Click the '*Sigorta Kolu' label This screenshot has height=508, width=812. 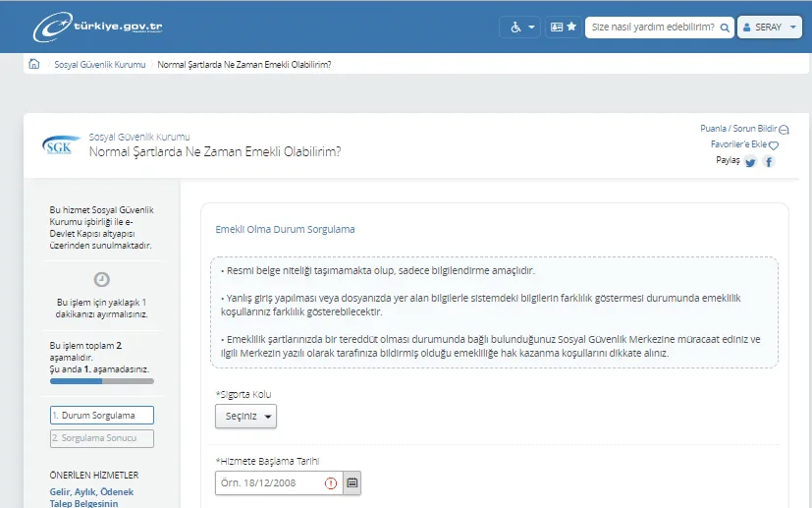pos(243,394)
